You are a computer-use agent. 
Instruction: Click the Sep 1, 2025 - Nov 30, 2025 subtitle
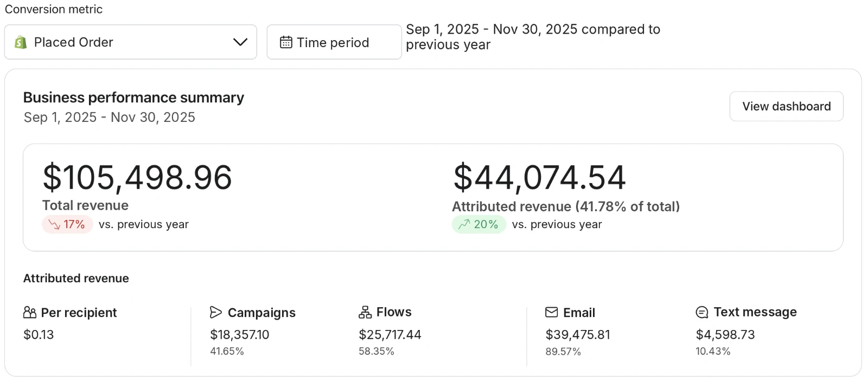(x=110, y=118)
